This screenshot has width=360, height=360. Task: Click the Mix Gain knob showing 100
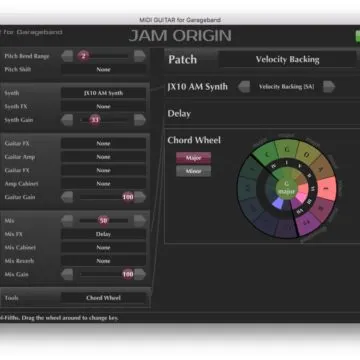pyautogui.click(x=128, y=274)
